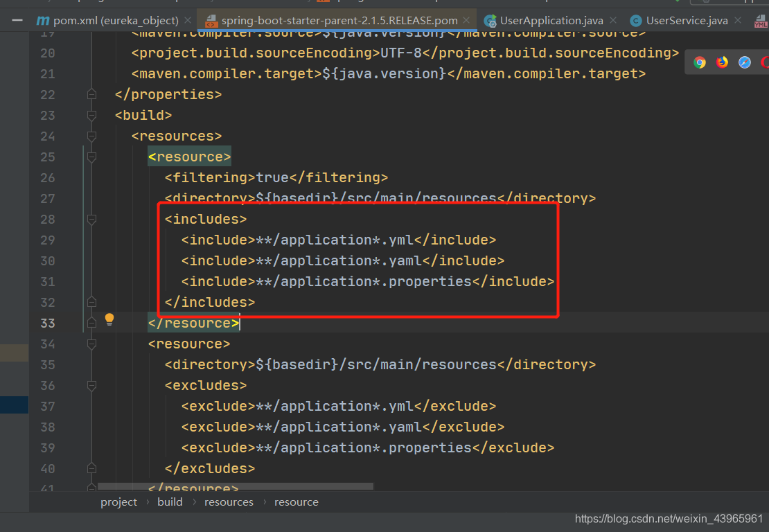Image resolution: width=769 pixels, height=532 pixels.
Task: Collapse the excludes fold at line 36
Action: click(x=91, y=385)
